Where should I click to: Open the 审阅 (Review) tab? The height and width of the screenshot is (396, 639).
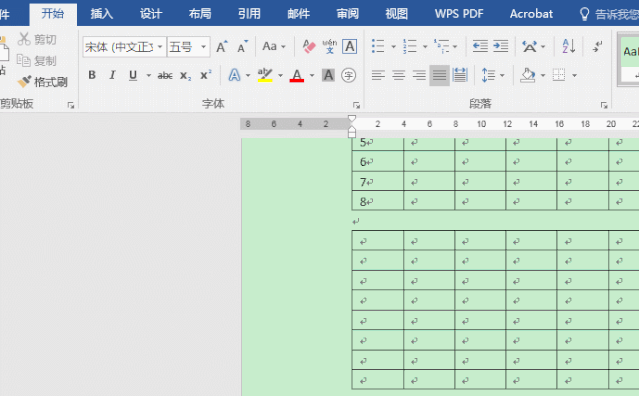click(348, 14)
